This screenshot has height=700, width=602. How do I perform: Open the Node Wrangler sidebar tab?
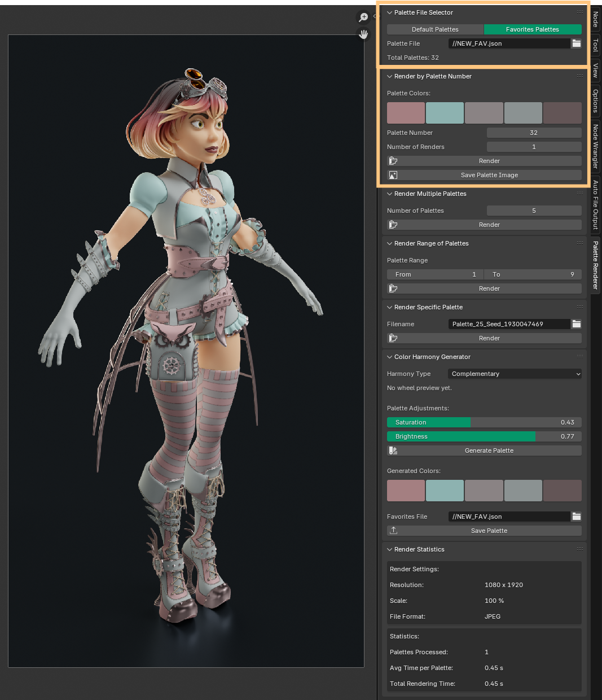pyautogui.click(x=595, y=146)
